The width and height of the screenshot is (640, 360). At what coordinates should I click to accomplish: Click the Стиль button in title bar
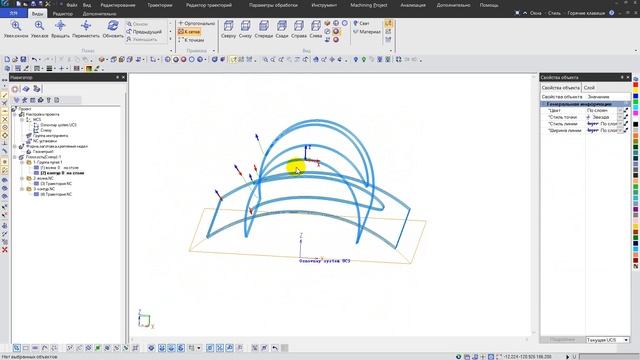[x=554, y=13]
